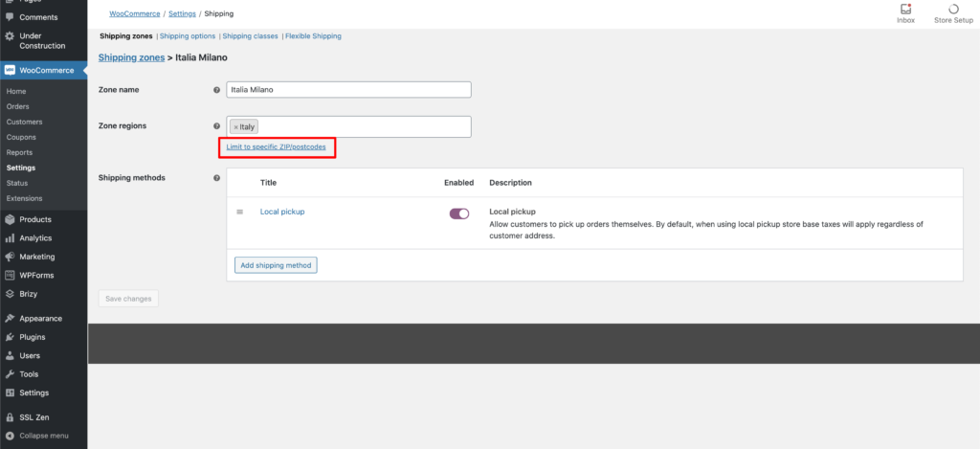Image resolution: width=980 pixels, height=449 pixels.
Task: Open the Orders submenu item
Action: click(17, 106)
